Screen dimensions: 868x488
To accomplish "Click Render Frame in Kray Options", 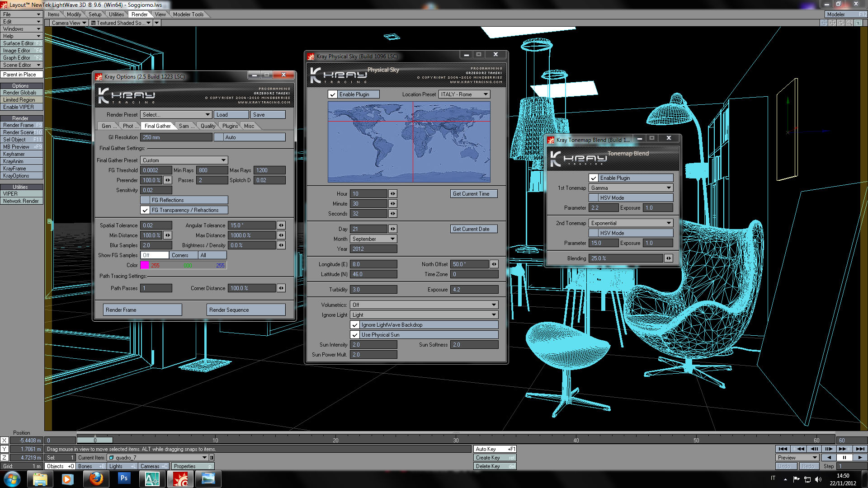I will [142, 310].
